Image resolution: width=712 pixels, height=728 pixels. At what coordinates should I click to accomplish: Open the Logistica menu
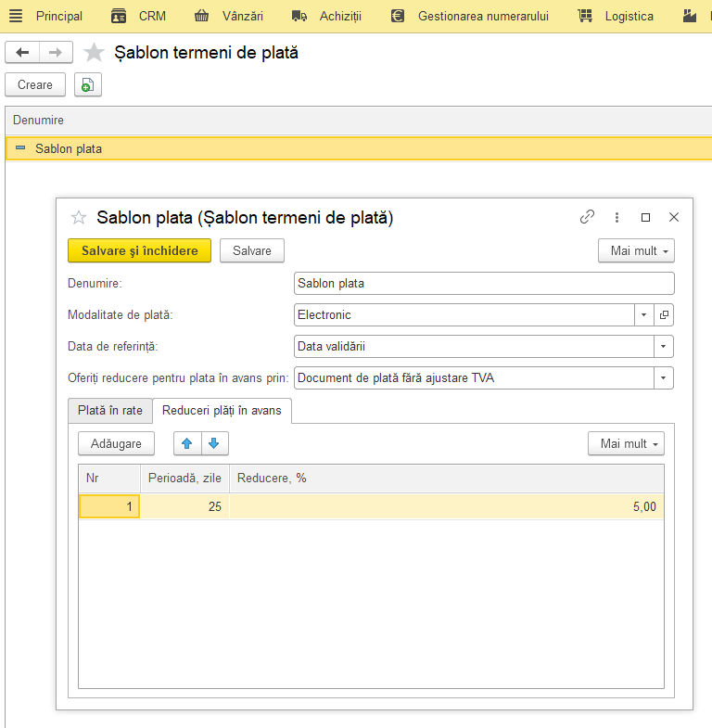(629, 17)
